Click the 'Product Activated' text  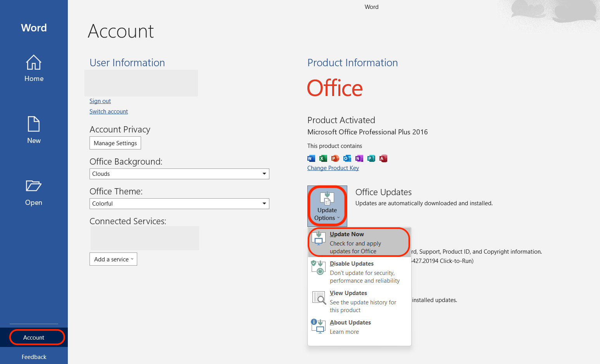341,120
